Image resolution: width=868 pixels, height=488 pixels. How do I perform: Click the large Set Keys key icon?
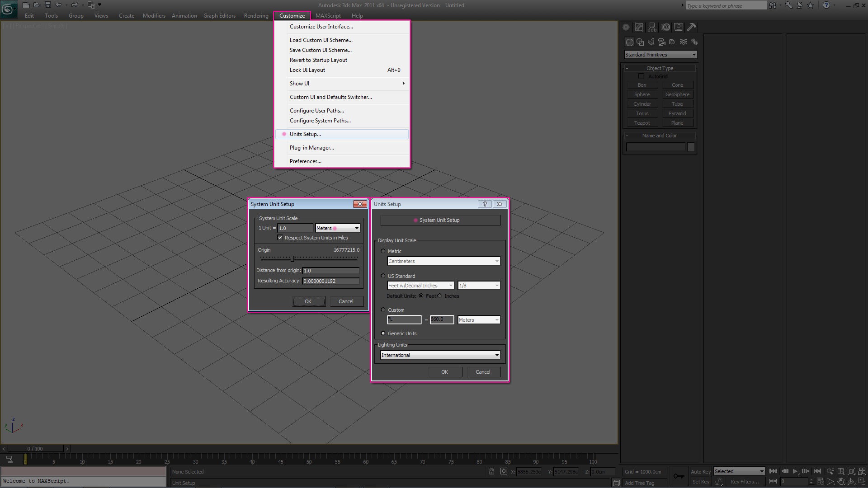coord(679,476)
